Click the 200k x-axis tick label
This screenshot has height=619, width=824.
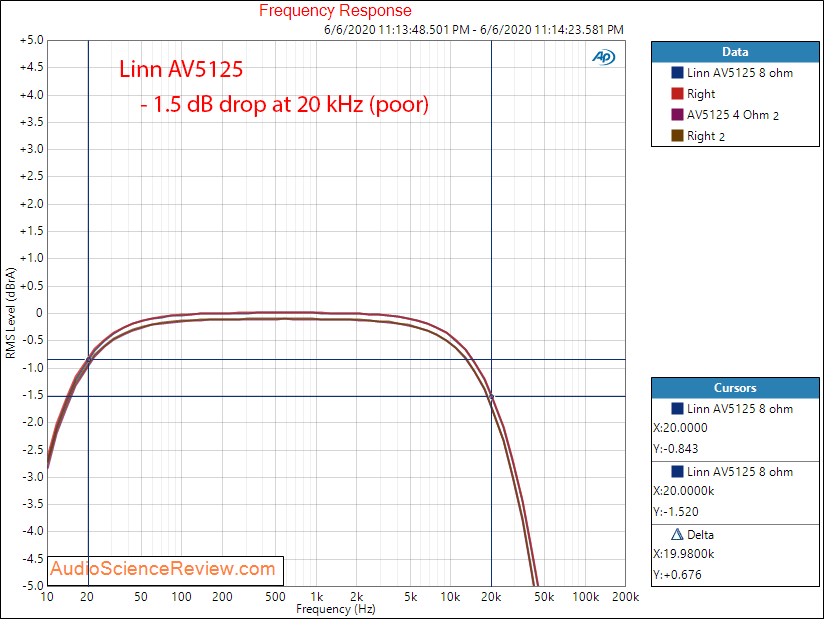coord(625,597)
